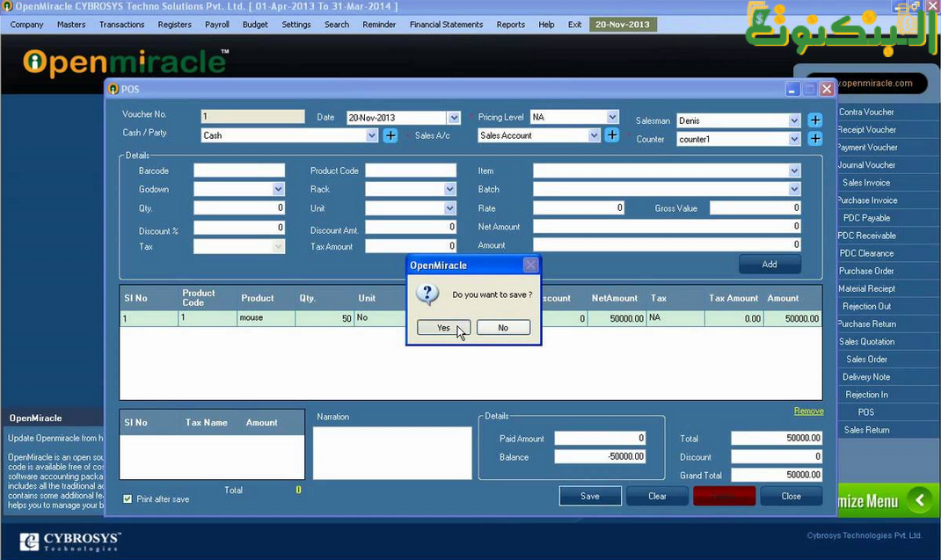The width and height of the screenshot is (941, 560).
Task: Expand the Salesman dropdown
Action: 794,120
